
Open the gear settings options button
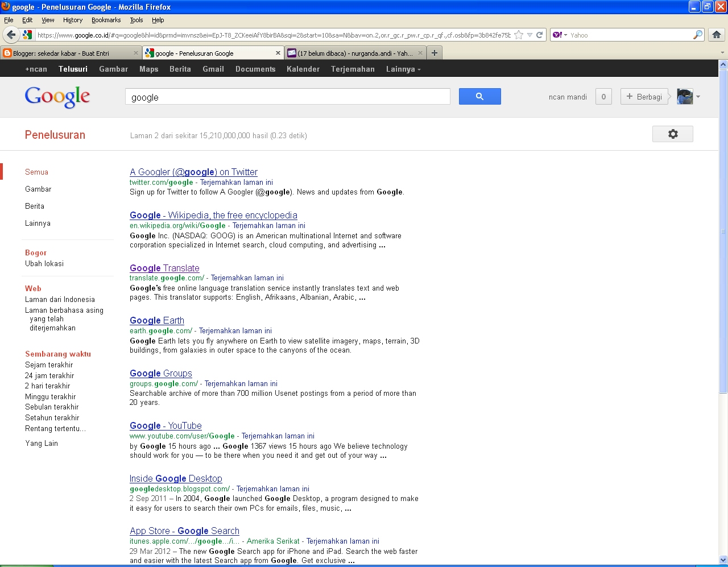point(673,134)
